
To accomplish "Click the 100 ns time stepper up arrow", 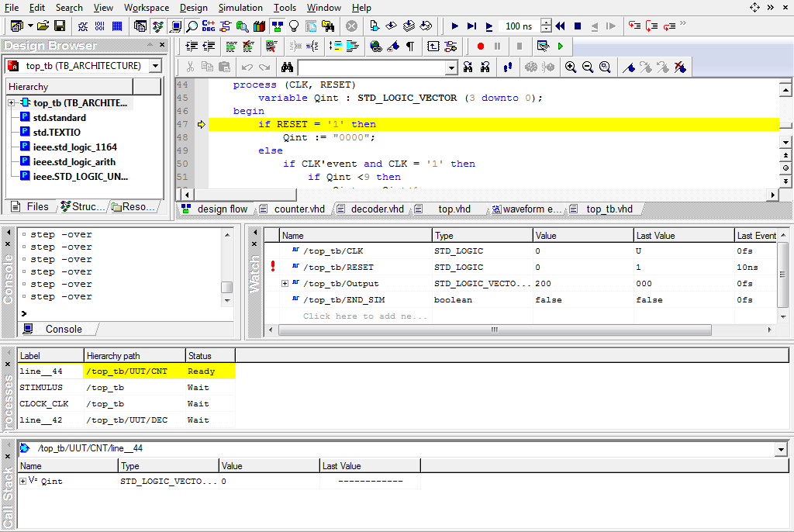I will [x=546, y=22].
